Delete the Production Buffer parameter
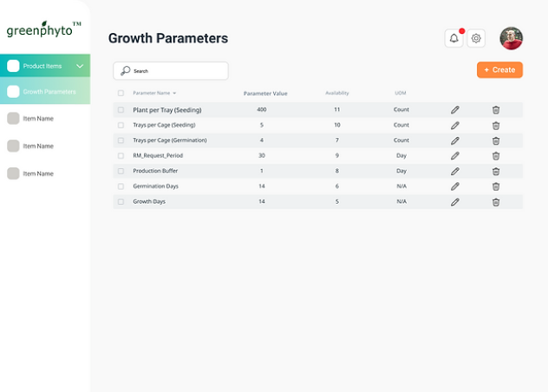548x392 pixels. click(x=496, y=171)
